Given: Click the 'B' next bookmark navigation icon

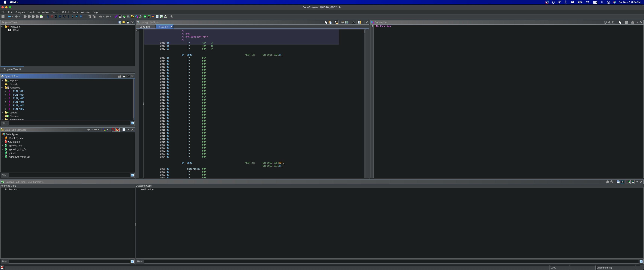Looking at the screenshot, I should click(81, 16).
